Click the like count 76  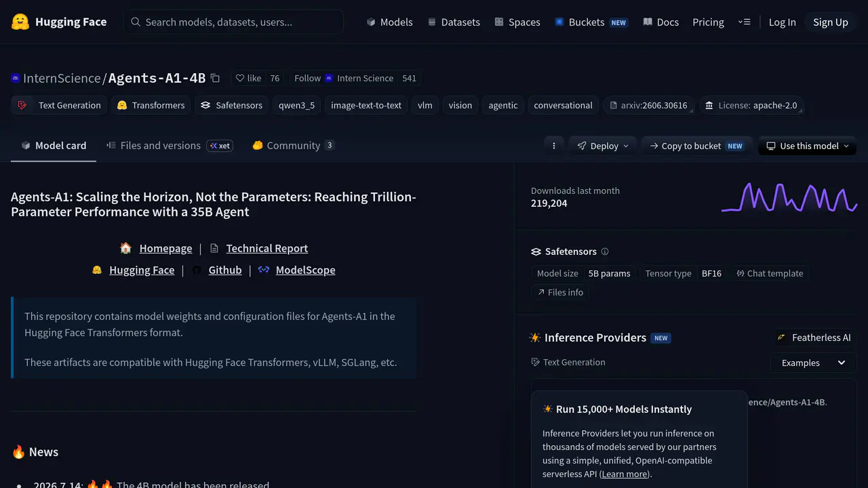pyautogui.click(x=275, y=78)
